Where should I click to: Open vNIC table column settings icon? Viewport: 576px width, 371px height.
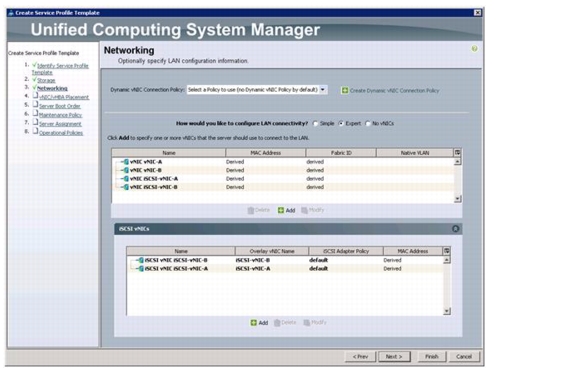(x=457, y=152)
